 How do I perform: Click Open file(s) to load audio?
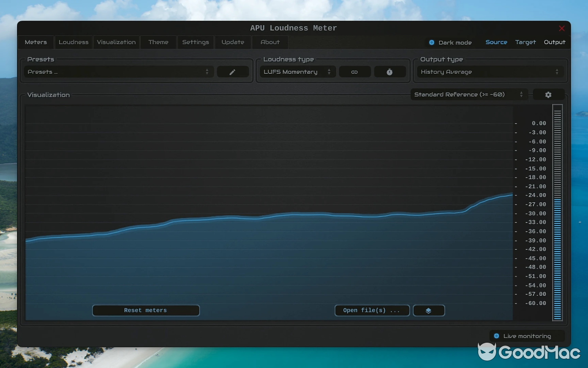pos(372,310)
